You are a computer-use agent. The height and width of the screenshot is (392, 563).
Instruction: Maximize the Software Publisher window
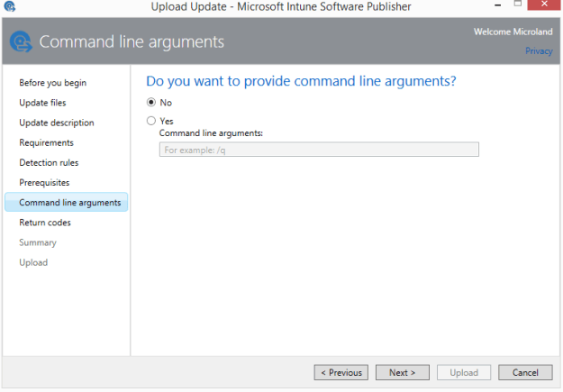[x=517, y=4]
